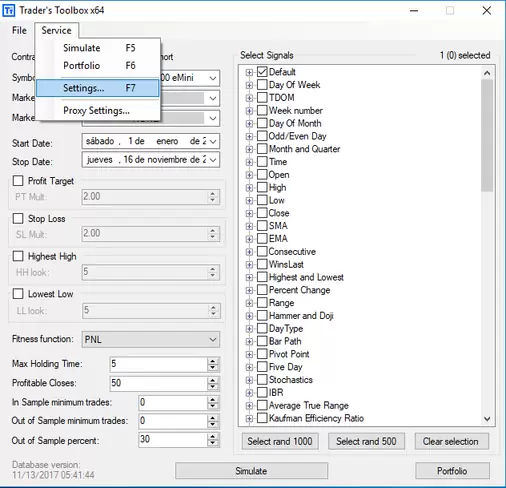Click the Trader's Toolbox app icon in title bar
Viewport: 506px width, 488px height.
(x=8, y=11)
